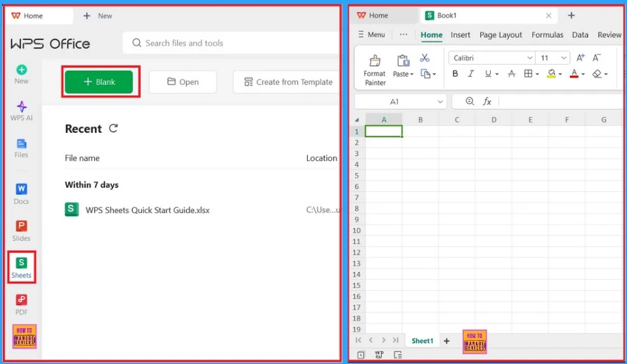The image size is (627, 364).
Task: Click the Cut scissors icon
Action: [425, 58]
